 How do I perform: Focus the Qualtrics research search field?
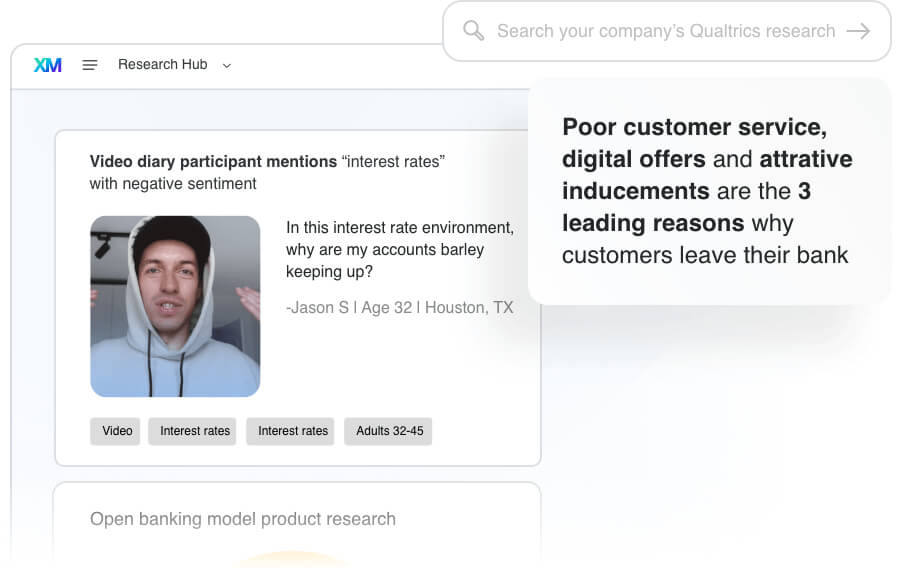click(x=666, y=31)
